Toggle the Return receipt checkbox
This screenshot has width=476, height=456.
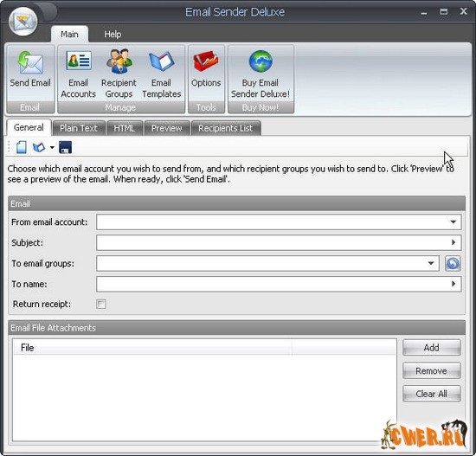tap(101, 304)
